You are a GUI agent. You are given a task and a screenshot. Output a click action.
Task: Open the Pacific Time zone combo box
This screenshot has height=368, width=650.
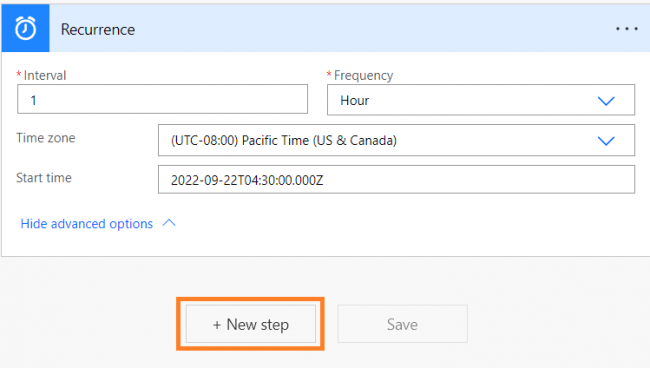pyautogui.click(x=396, y=140)
